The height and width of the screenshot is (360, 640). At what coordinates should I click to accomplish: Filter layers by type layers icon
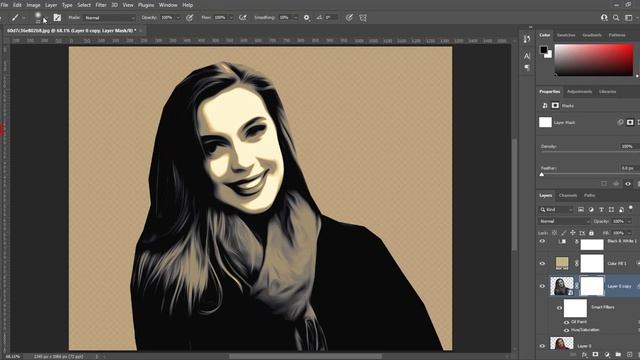pyautogui.click(x=601, y=209)
